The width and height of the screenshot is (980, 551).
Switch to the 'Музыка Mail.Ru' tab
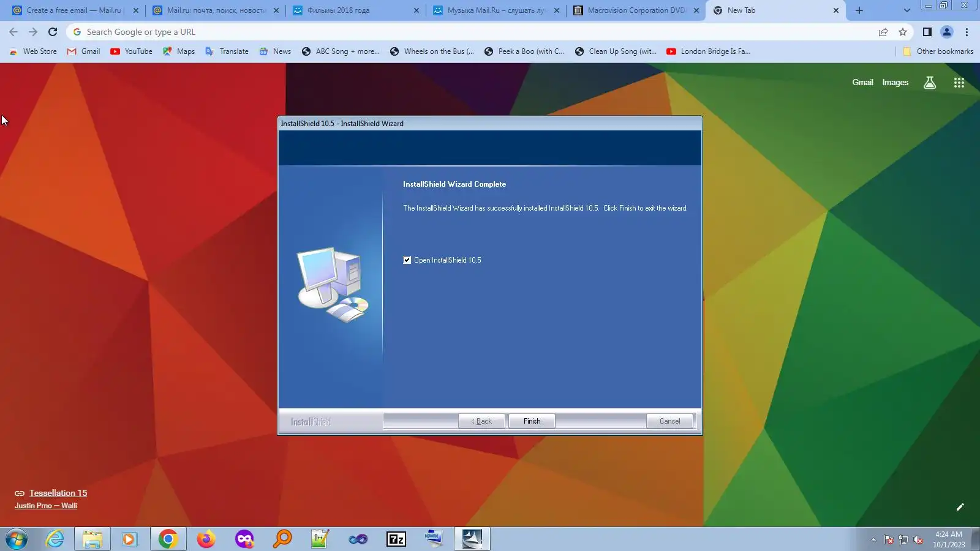pos(496,10)
